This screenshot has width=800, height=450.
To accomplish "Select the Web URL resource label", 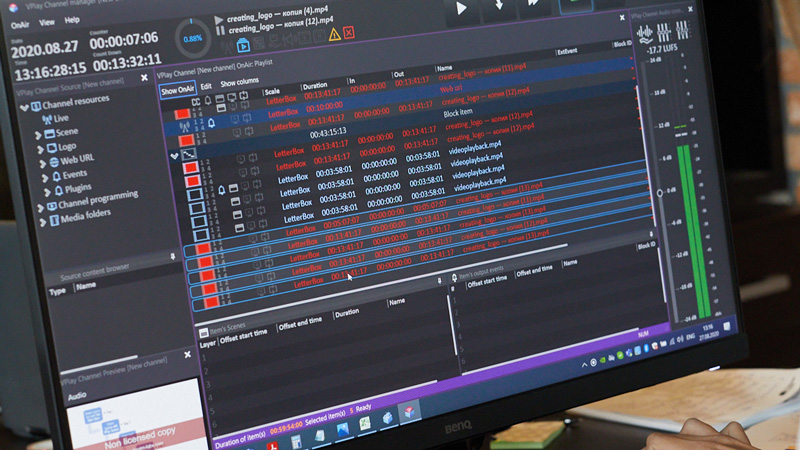I will pos(77,160).
